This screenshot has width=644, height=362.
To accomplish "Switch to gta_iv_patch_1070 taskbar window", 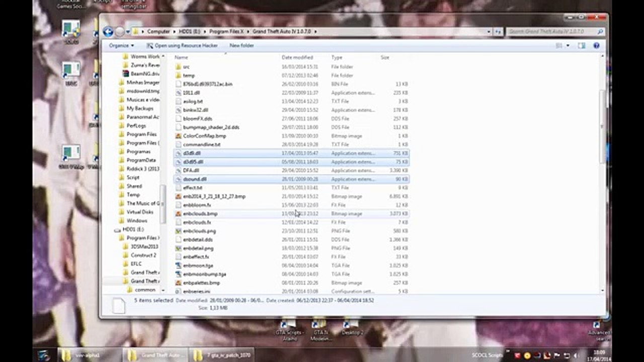I will click(x=222, y=355).
